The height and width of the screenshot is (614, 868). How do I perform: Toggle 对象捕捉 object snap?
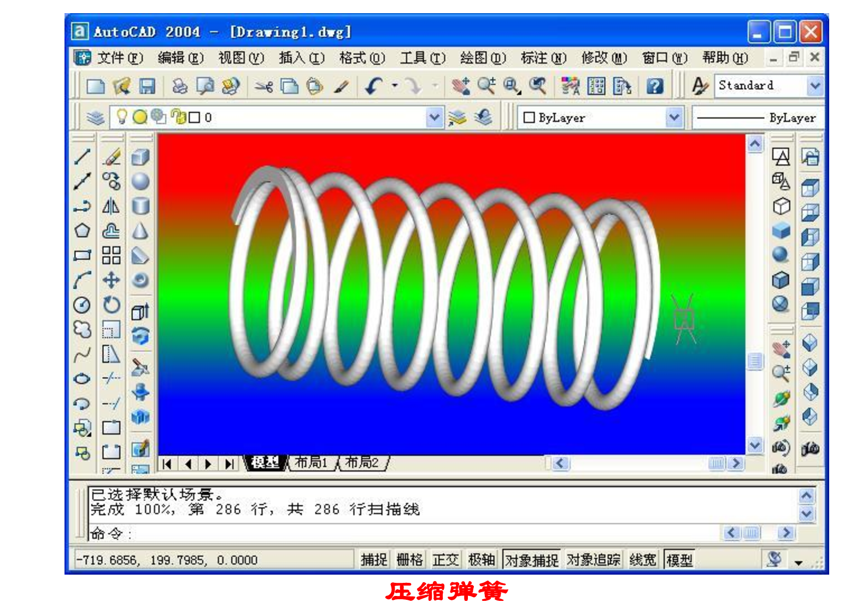pos(532,560)
